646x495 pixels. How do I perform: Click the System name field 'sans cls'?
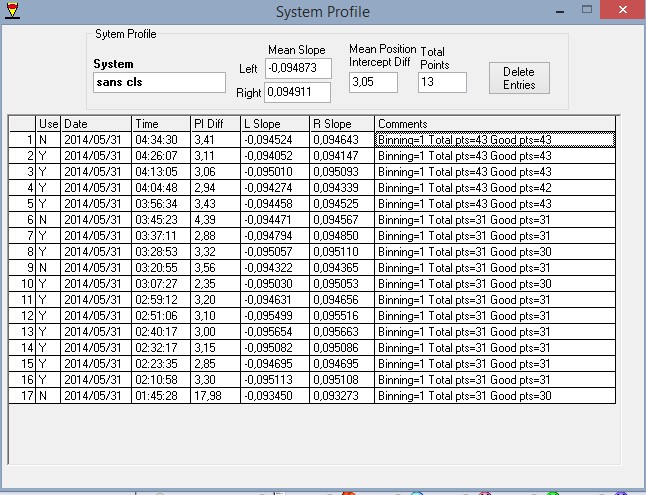click(159, 82)
